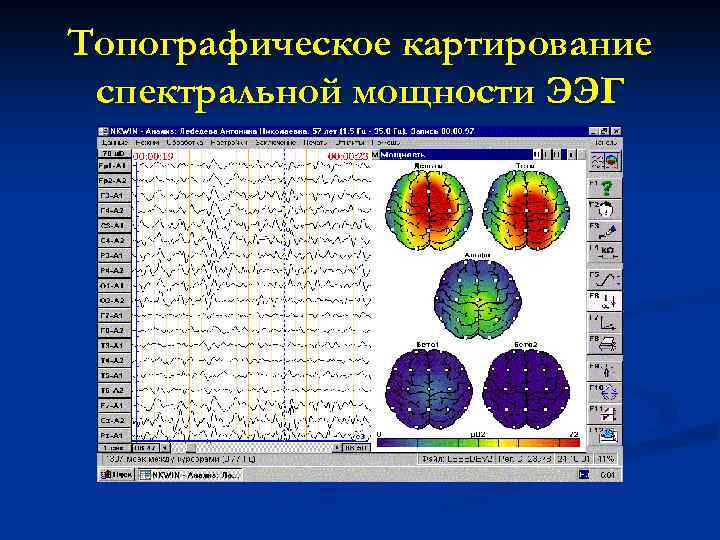
Task: Click the file name field in the status bar
Action: [456, 459]
